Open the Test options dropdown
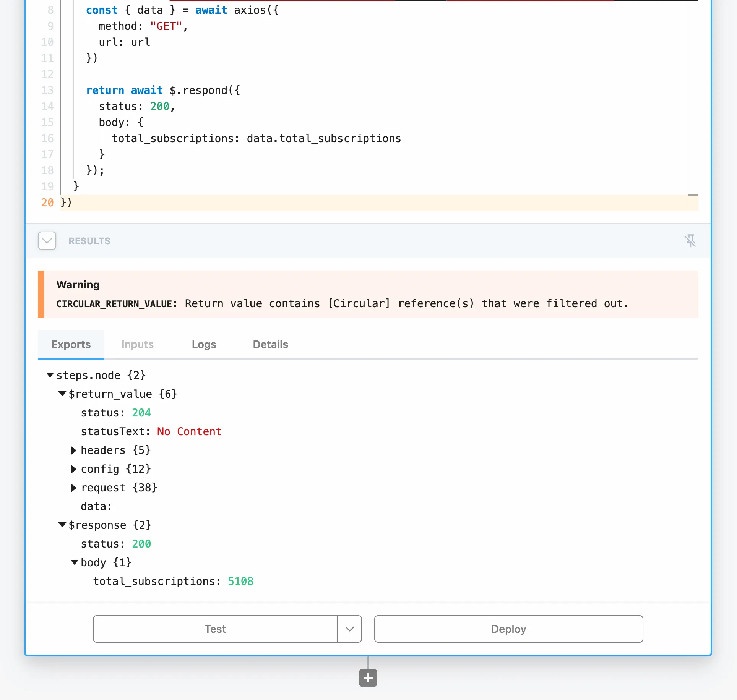737x700 pixels. coord(349,629)
